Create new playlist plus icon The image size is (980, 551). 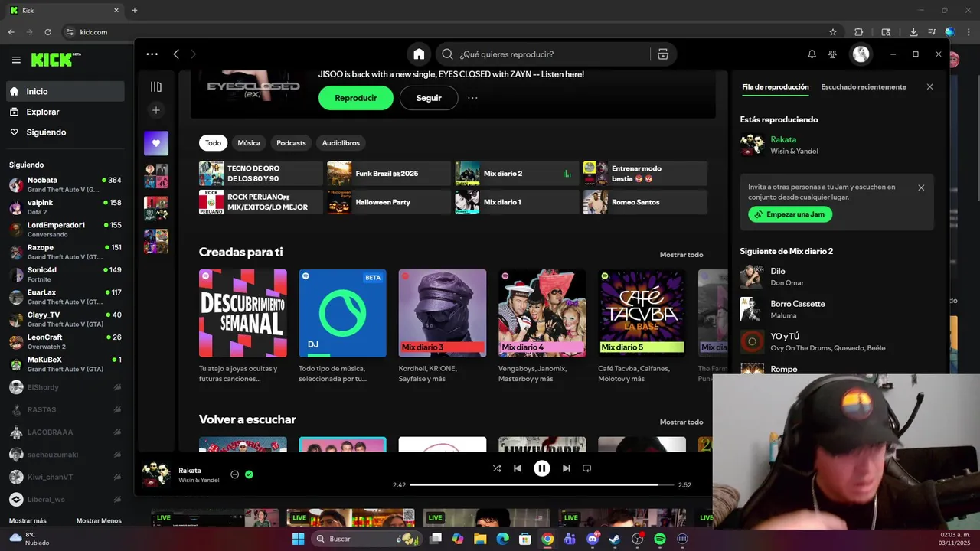click(156, 110)
